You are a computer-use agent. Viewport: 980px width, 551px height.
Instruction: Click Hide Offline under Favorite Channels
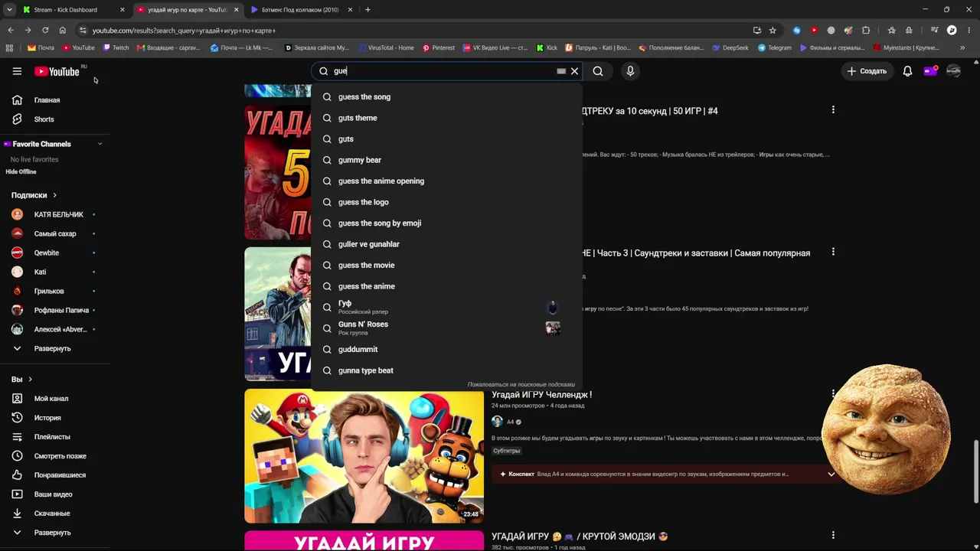21,172
